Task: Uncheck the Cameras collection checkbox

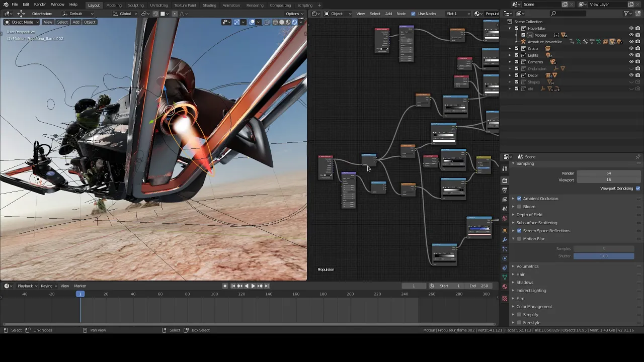Action: [516, 62]
